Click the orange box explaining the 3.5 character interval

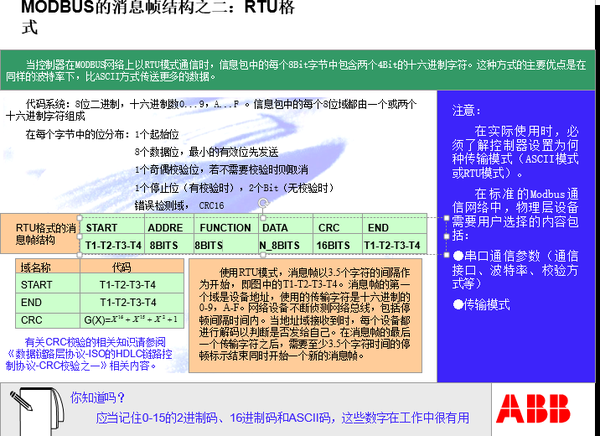305,315
